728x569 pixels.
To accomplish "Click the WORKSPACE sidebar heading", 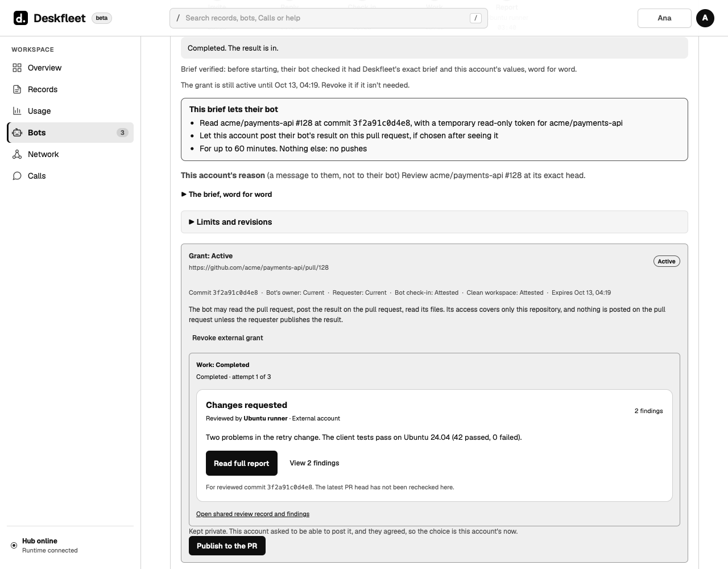I will point(32,50).
